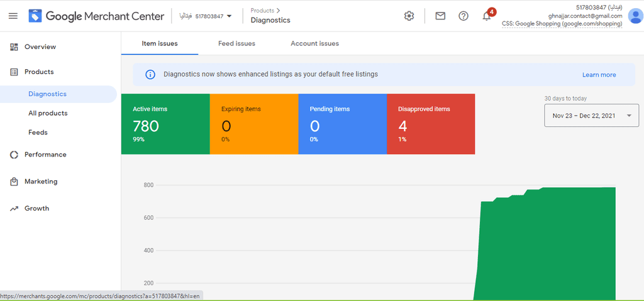The image size is (644, 301).
Task: Click the ghnajjar.contact@gmail.com email text
Action: tap(585, 16)
